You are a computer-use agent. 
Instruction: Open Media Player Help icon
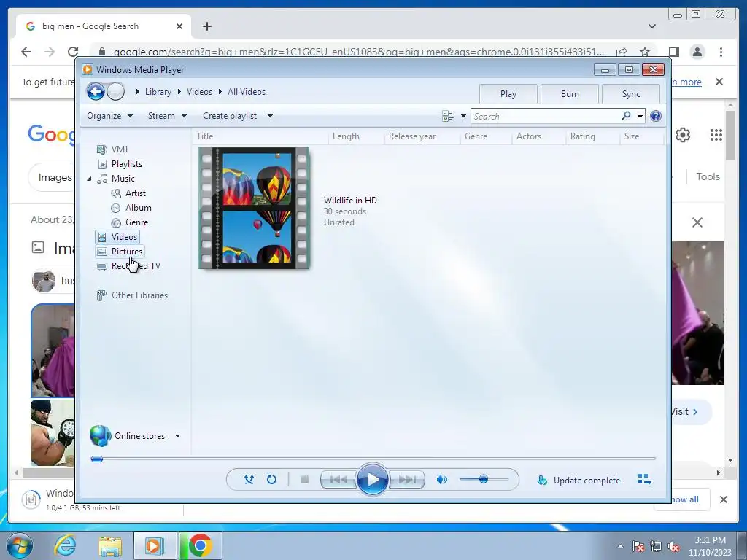click(656, 116)
